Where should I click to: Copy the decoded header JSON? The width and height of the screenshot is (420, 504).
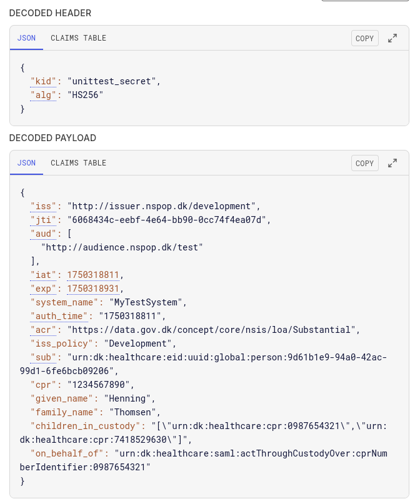point(364,38)
